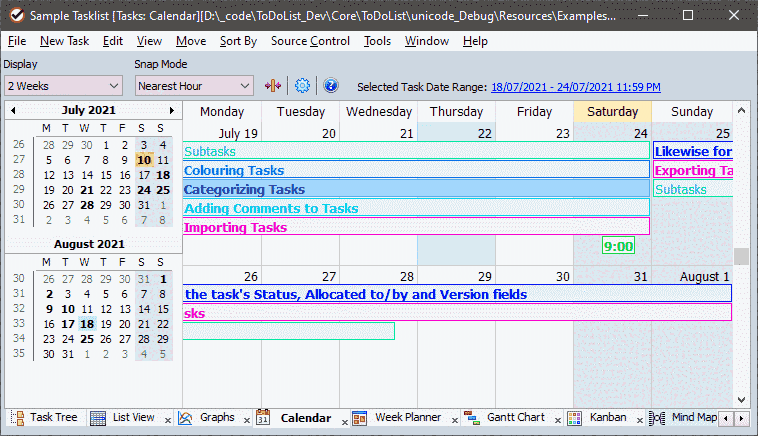Select the Status, Allocated to/by task bar
758x436 pixels.
tap(457, 294)
